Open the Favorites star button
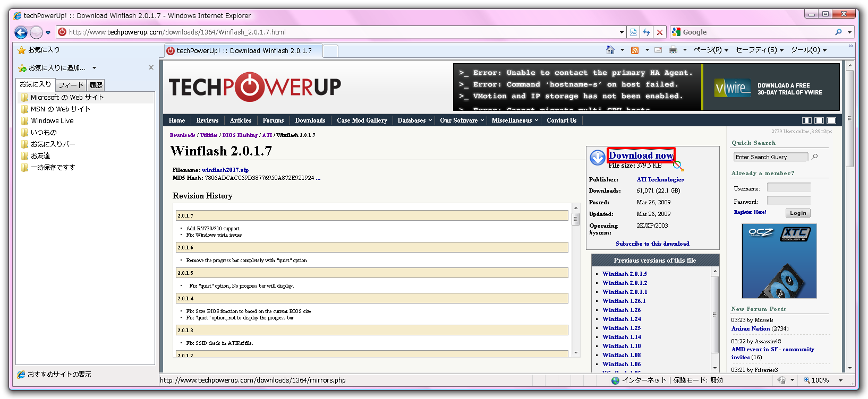Image resolution: width=868 pixels, height=399 pixels. 38,50
